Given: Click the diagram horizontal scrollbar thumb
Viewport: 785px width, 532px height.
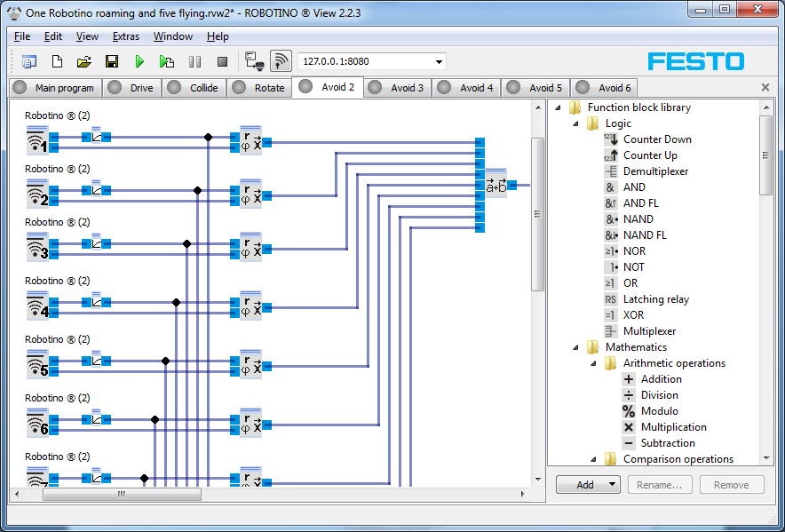Looking at the screenshot, I should pyautogui.click(x=122, y=495).
